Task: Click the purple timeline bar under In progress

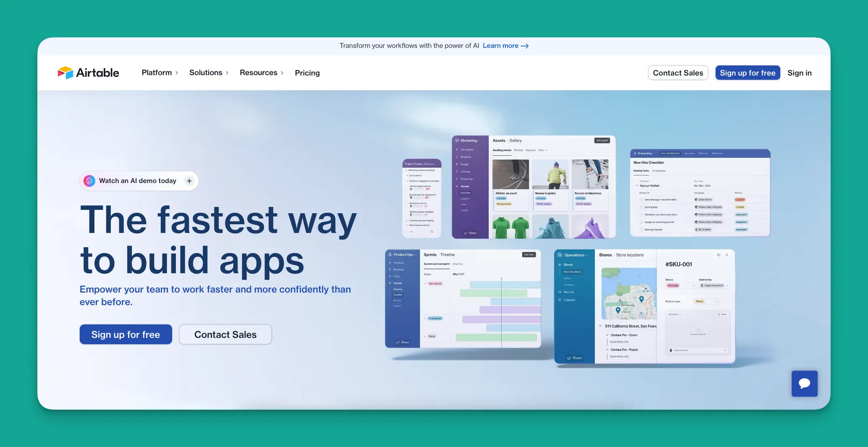Action: click(501, 319)
